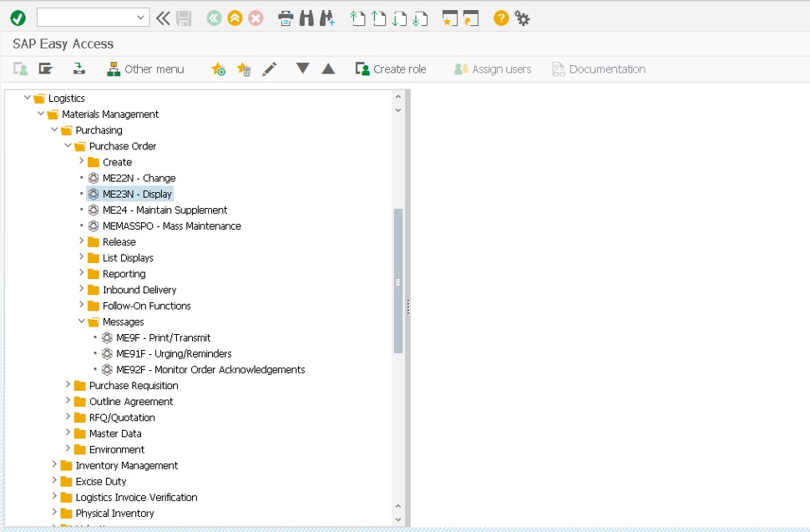Expand the Release folder
The width and height of the screenshot is (810, 532).
tap(82, 241)
